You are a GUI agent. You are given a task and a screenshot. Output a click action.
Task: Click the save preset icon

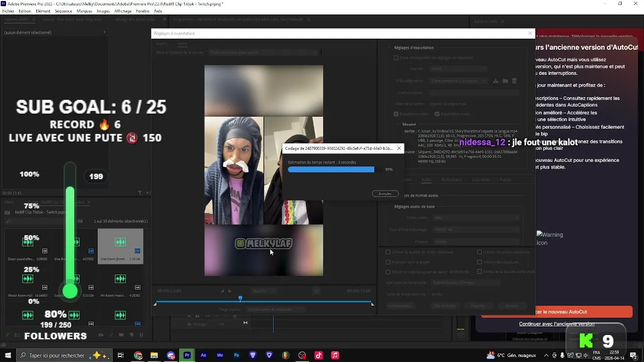[x=496, y=81]
